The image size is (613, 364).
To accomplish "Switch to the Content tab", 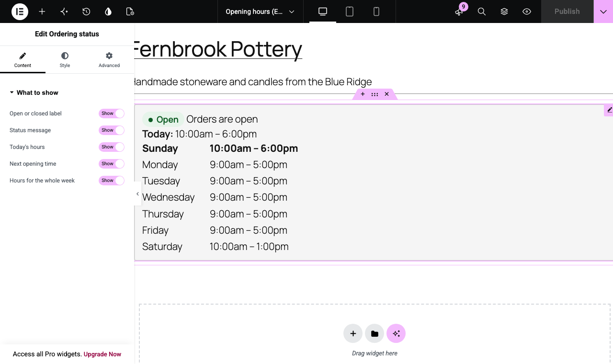I will coord(23,60).
